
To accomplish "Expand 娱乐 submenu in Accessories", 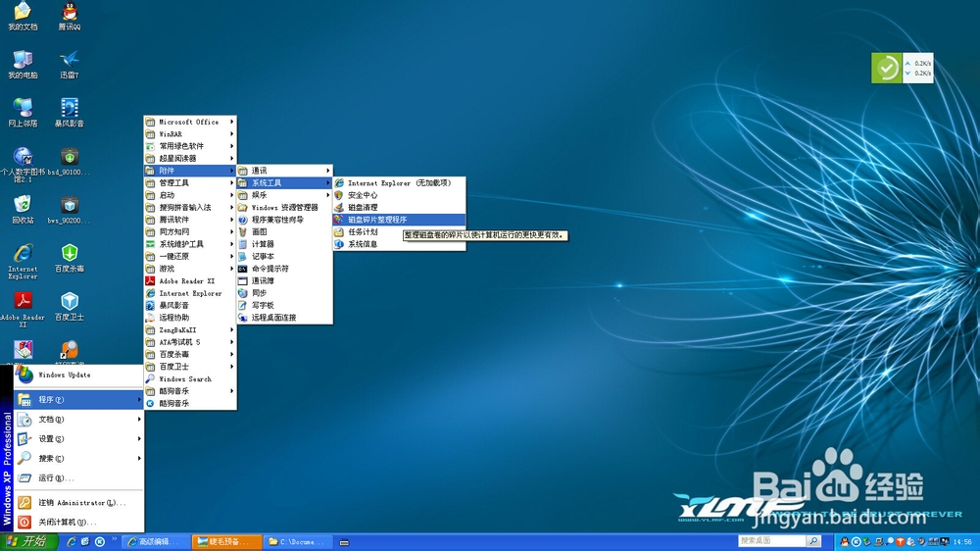I will point(284,195).
